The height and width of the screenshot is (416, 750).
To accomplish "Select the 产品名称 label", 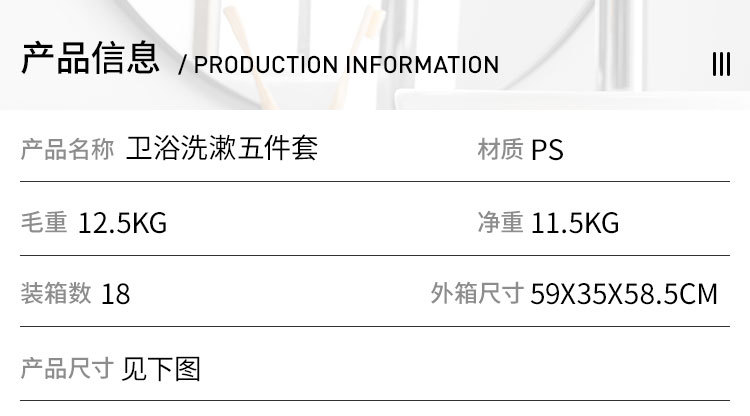I will pos(67,150).
